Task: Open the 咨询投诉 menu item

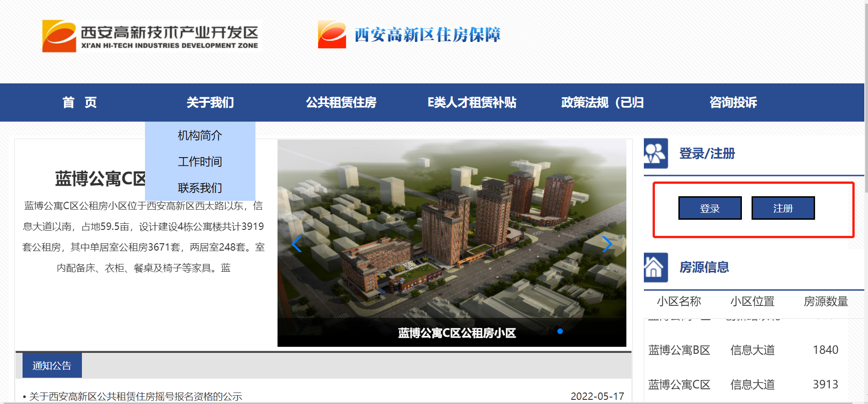Action: tap(733, 102)
